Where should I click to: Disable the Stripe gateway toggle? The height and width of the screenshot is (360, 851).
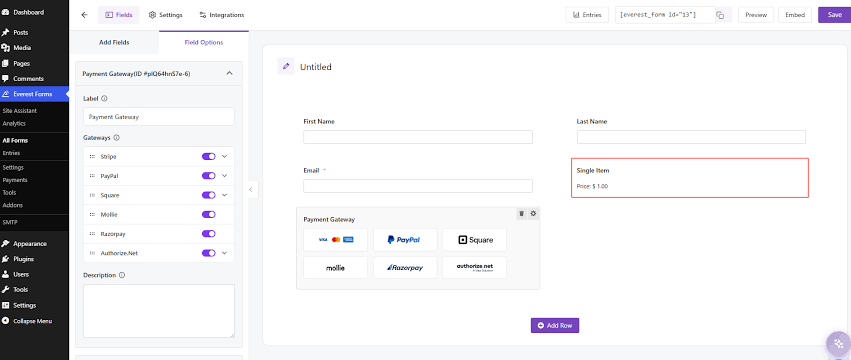[x=208, y=156]
